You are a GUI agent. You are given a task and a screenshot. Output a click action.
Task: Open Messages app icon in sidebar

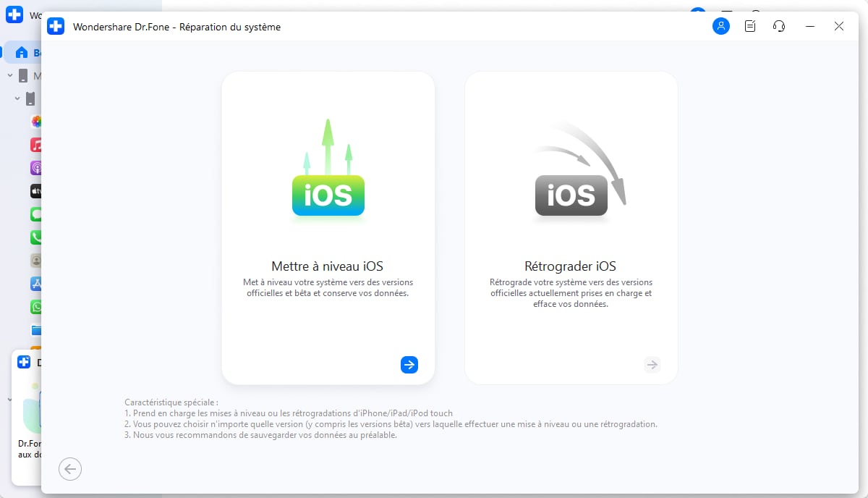[x=36, y=214]
